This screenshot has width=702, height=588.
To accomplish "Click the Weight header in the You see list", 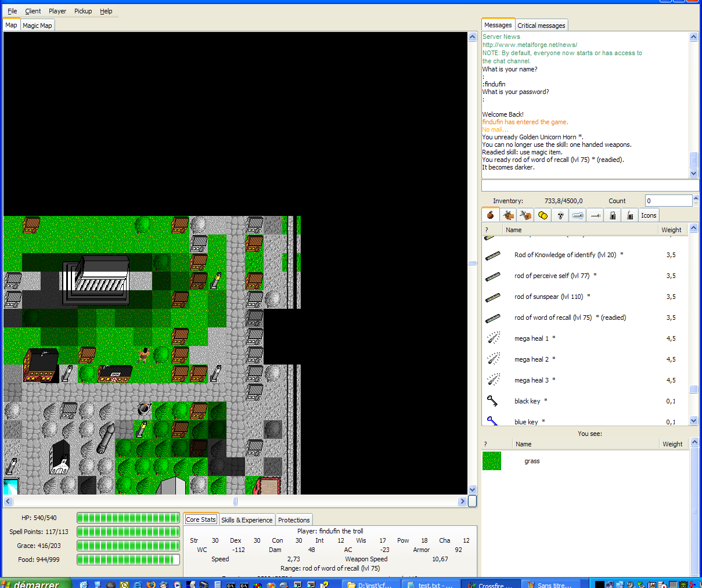I will point(673,444).
